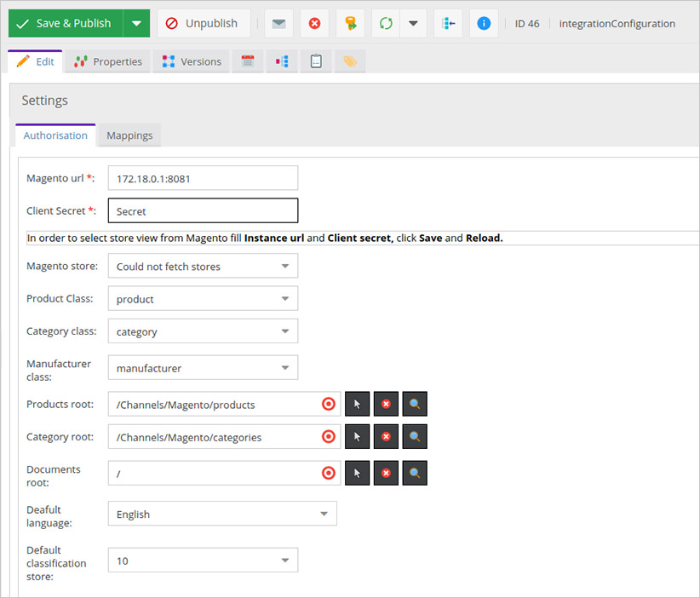Click the envelope icon in the toolbar
700x598 pixels.
click(x=278, y=24)
